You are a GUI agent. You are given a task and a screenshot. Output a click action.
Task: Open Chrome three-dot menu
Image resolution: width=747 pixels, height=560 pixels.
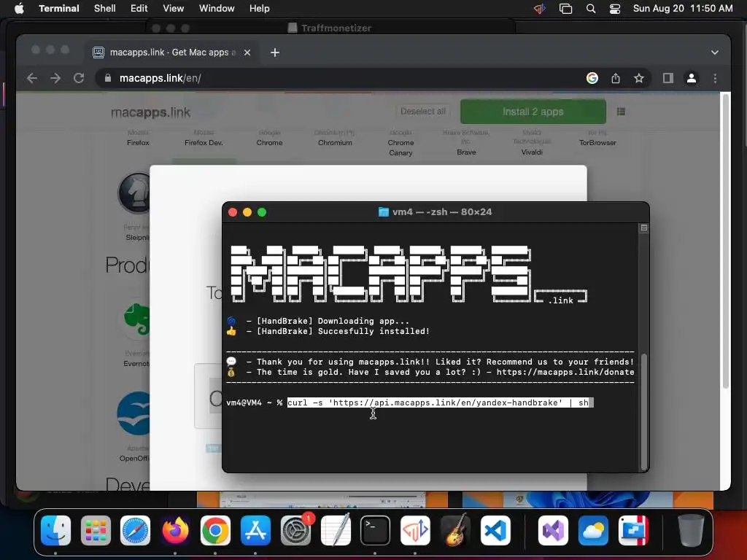click(715, 78)
